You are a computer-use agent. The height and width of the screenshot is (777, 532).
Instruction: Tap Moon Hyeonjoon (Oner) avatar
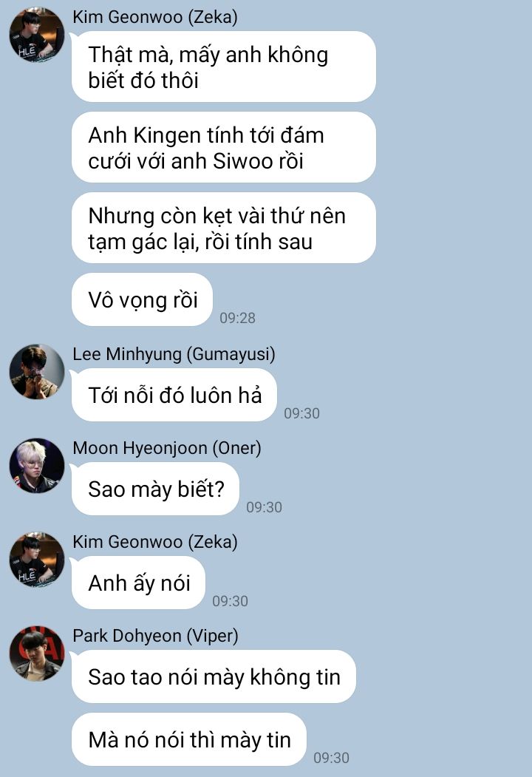tap(37, 466)
